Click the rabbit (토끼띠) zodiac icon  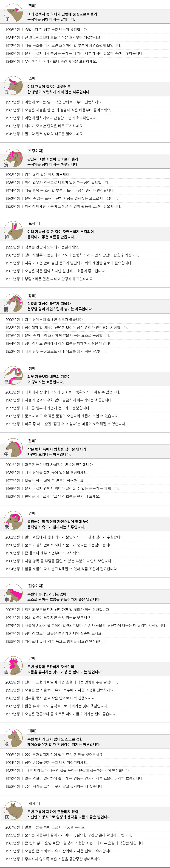(x=14, y=231)
